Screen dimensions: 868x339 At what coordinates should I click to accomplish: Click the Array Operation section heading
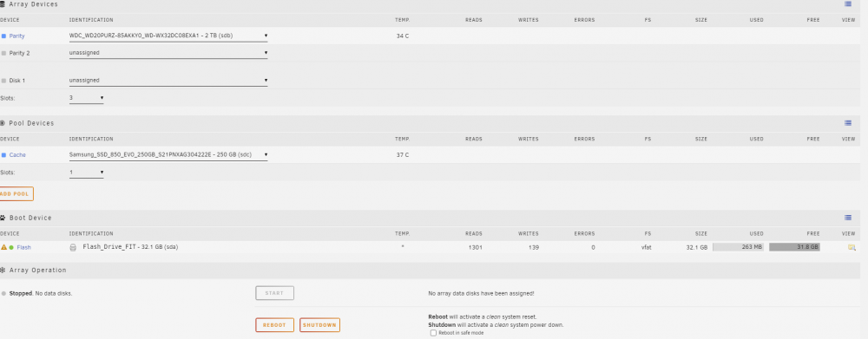(37, 270)
